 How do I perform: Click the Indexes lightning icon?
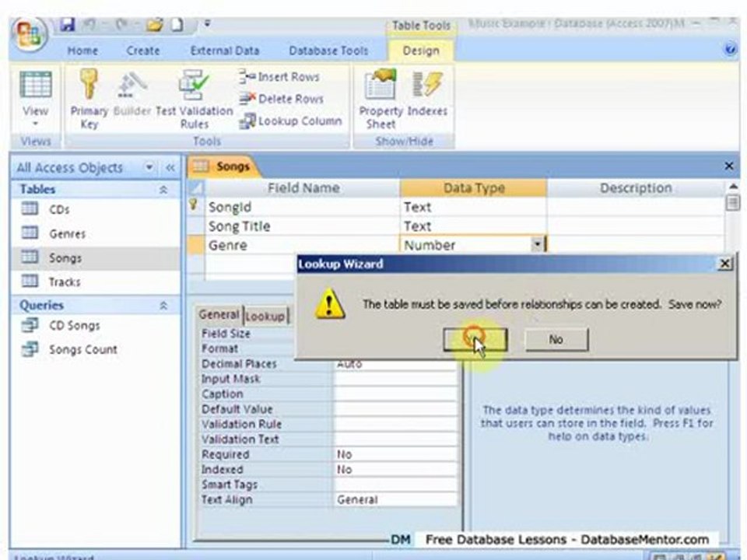tap(427, 84)
